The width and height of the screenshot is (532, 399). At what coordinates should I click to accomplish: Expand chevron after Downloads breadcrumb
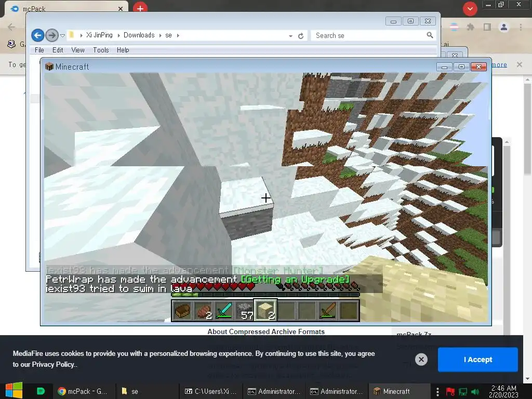pyautogui.click(x=160, y=35)
